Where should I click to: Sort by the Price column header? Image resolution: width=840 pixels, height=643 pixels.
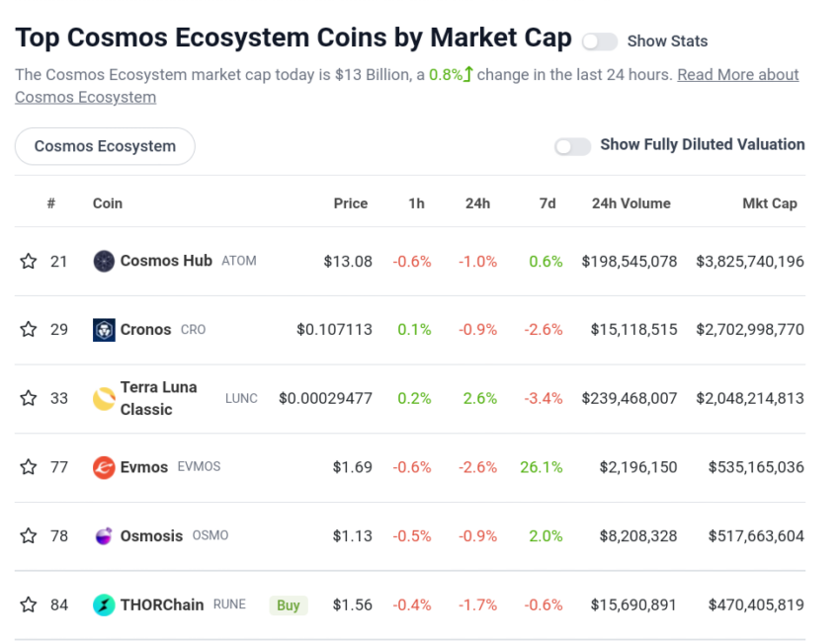coord(350,203)
